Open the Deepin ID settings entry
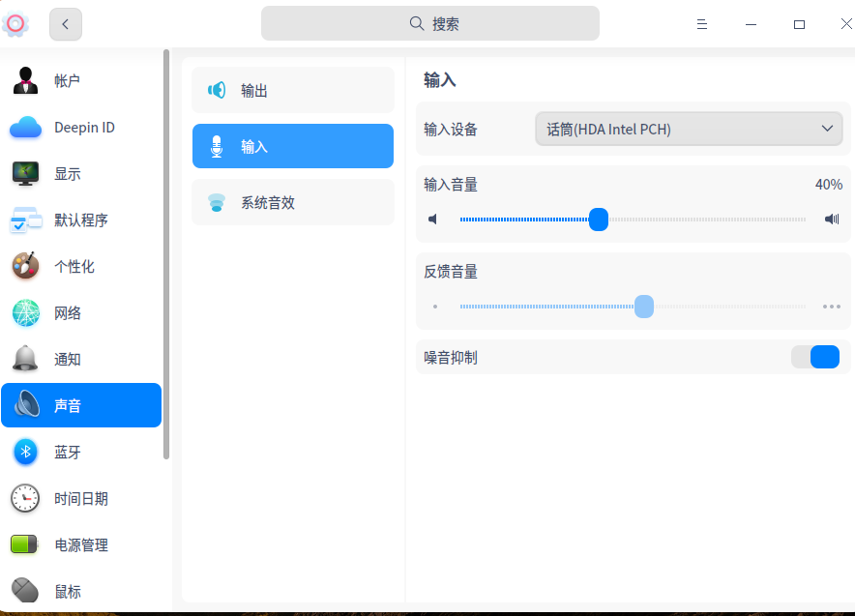The height and width of the screenshot is (616, 855). pyautogui.click(x=81, y=128)
